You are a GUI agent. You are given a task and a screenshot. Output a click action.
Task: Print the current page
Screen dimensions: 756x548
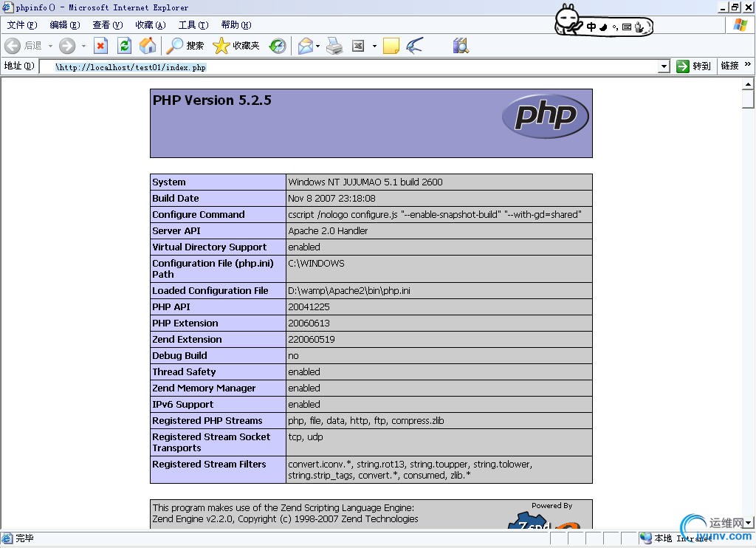tap(334, 46)
